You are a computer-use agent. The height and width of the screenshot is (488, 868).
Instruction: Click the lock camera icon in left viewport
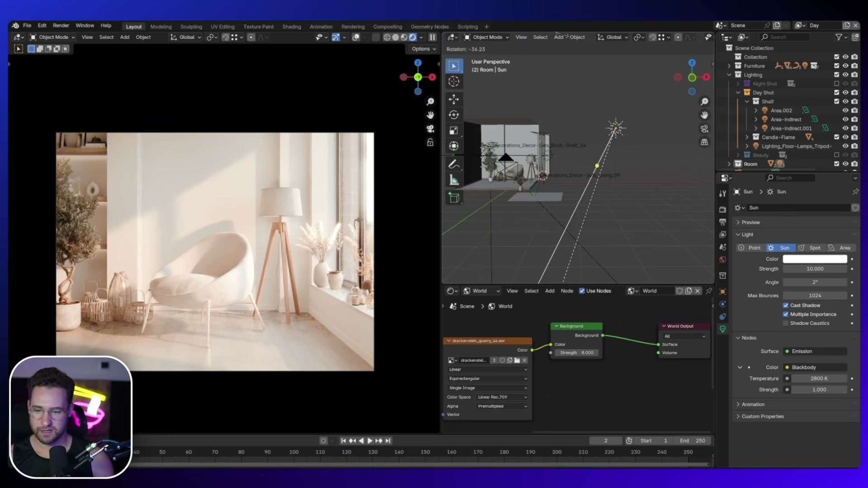click(430, 142)
